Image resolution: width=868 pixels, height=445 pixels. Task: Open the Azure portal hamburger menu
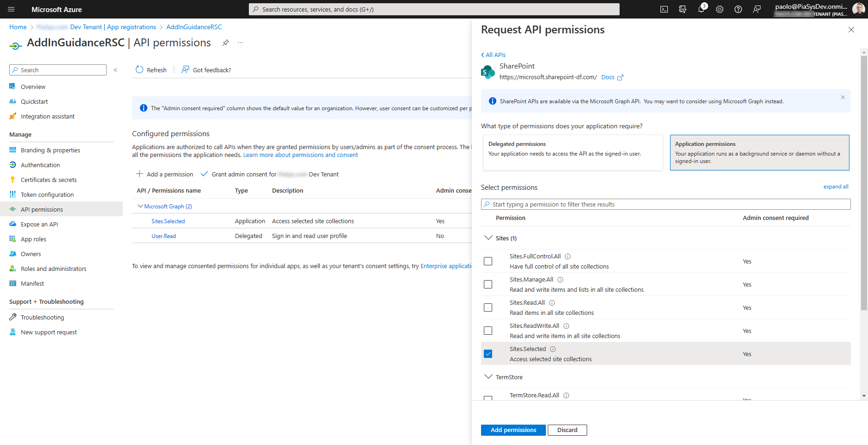tap(11, 9)
